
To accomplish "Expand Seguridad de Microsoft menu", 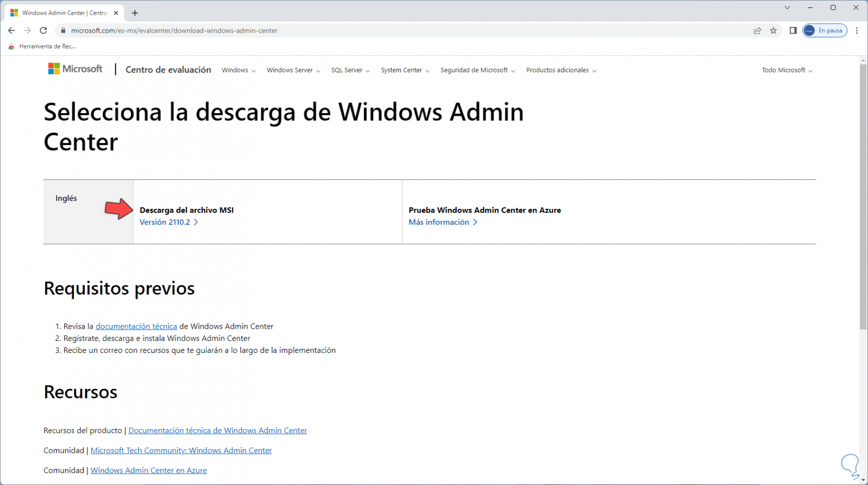I will (x=478, y=70).
